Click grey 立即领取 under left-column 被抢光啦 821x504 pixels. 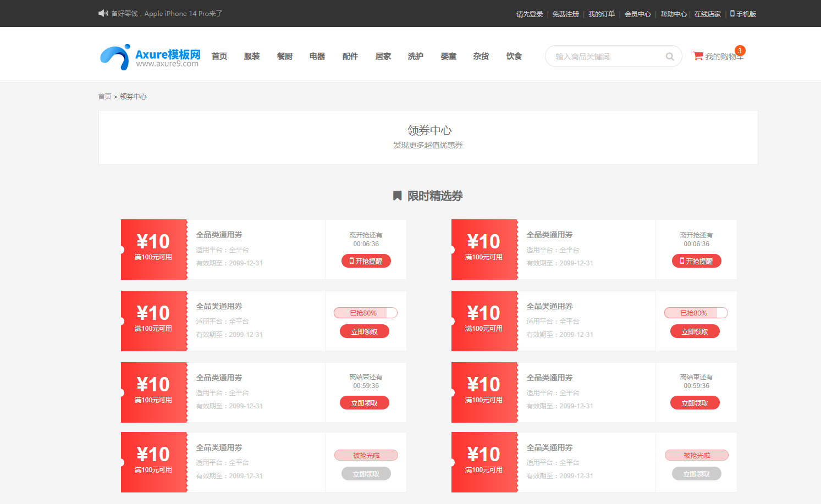click(x=366, y=474)
